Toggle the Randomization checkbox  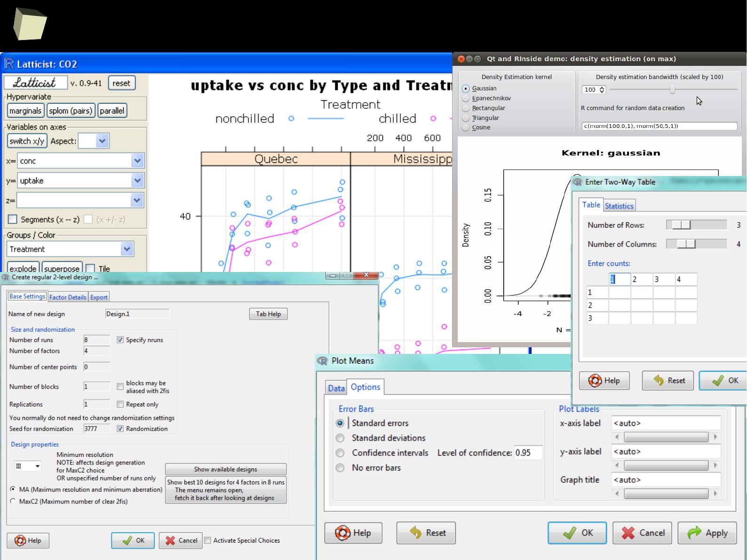point(120,429)
